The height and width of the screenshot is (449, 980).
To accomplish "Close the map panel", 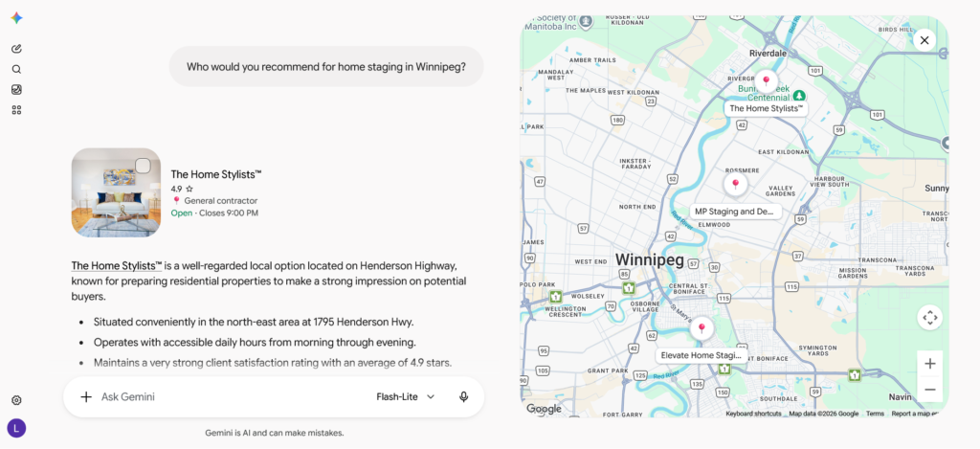I will pos(924,40).
